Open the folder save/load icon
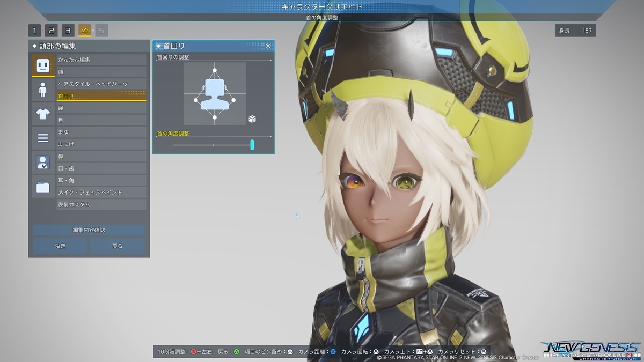The height and width of the screenshot is (362, 644). coord(43,186)
